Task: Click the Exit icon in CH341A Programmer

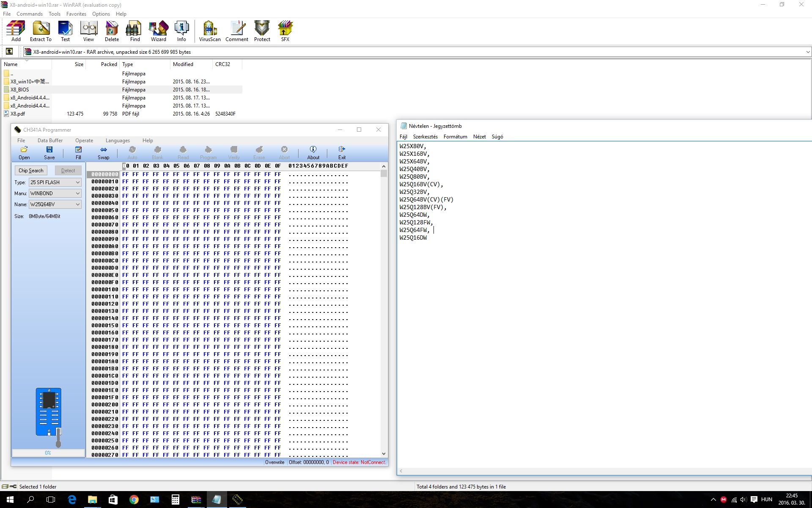Action: (342, 153)
